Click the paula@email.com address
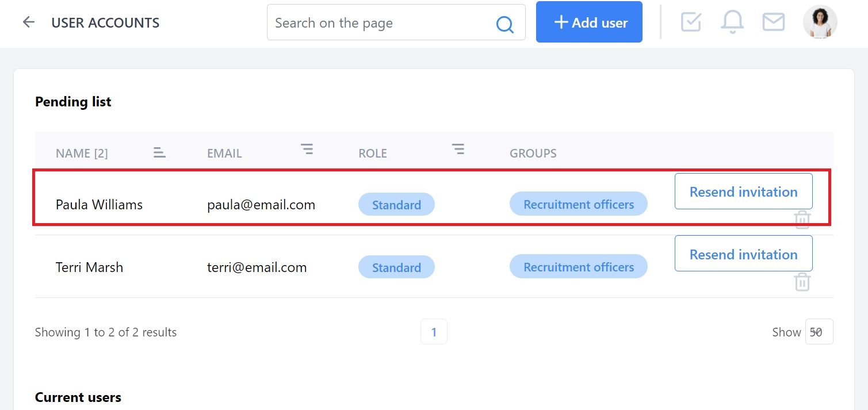The image size is (868, 410). coord(261,204)
